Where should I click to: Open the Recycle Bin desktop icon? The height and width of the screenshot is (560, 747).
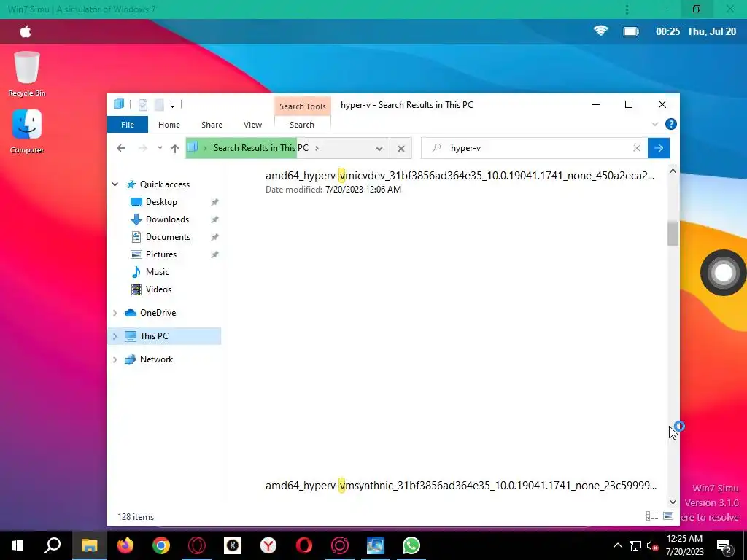coord(27,74)
